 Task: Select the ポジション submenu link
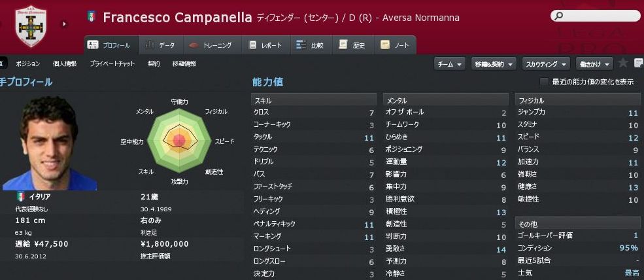point(27,63)
